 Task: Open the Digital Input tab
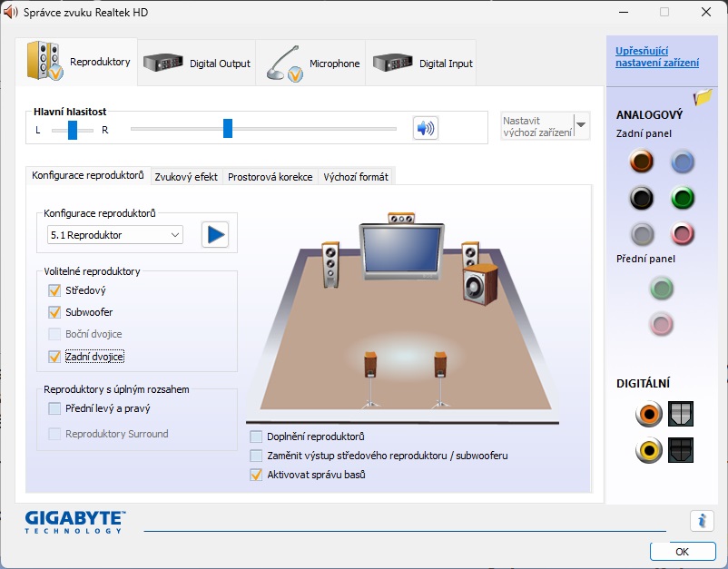(x=421, y=64)
